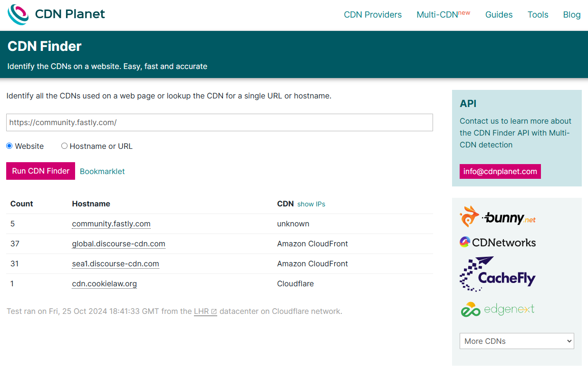Screen dimensions: 588x370
Task: Open the Tools menu item
Action: (x=538, y=15)
